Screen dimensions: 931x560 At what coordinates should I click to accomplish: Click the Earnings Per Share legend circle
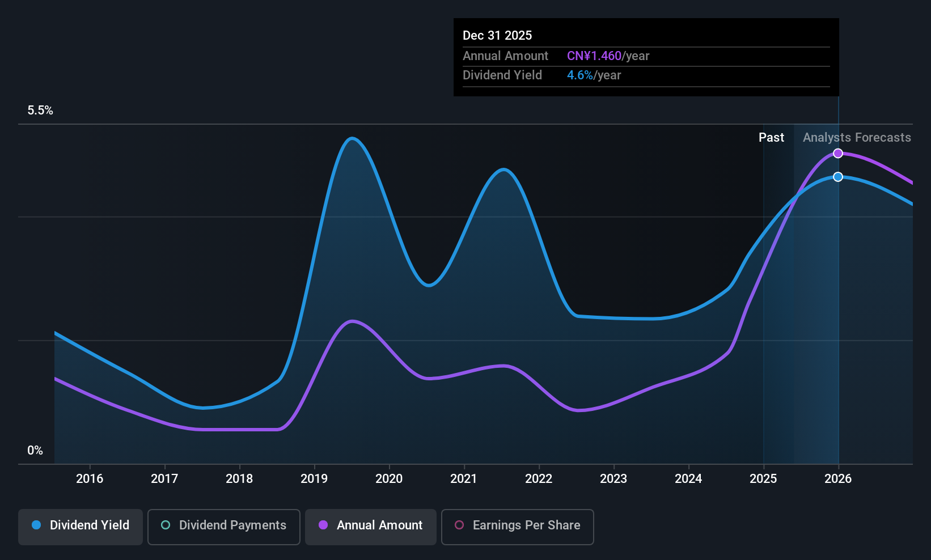tap(459, 525)
